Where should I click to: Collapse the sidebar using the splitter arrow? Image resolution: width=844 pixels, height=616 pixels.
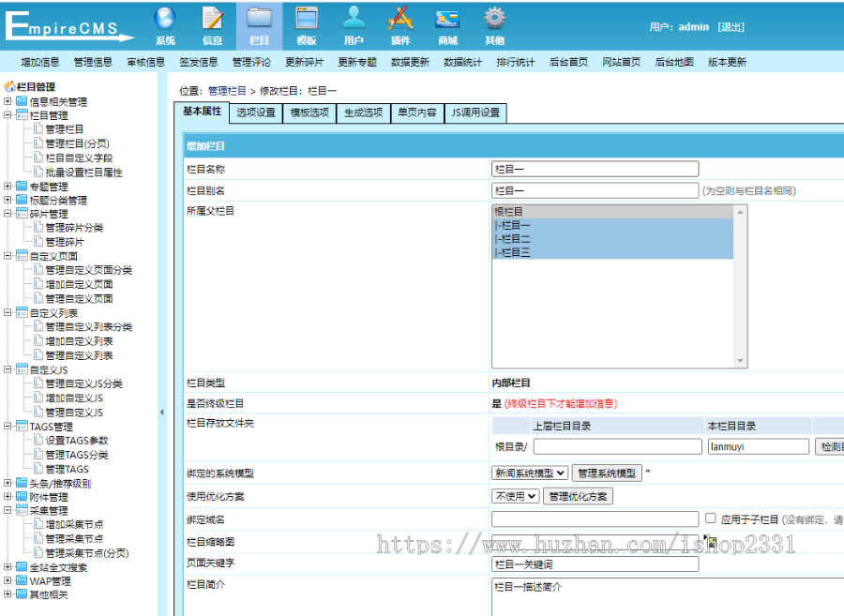pos(161,413)
